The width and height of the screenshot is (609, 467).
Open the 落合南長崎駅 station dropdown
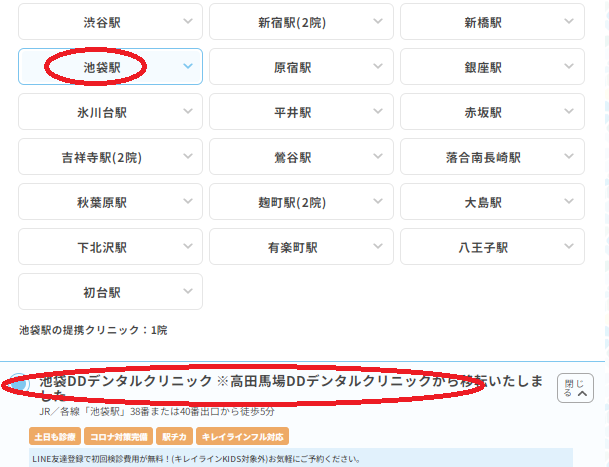[492, 157]
